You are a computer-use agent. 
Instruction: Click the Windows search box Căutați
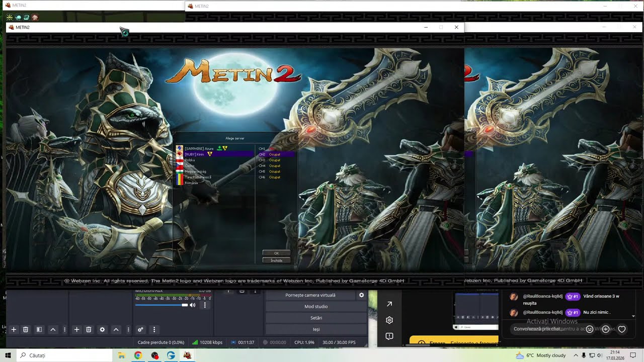(64, 355)
